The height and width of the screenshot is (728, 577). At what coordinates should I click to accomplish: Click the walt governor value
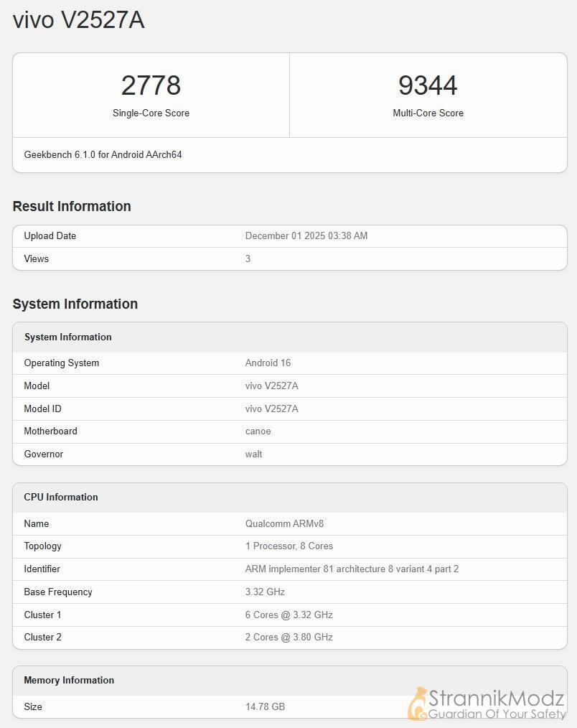[253, 454]
